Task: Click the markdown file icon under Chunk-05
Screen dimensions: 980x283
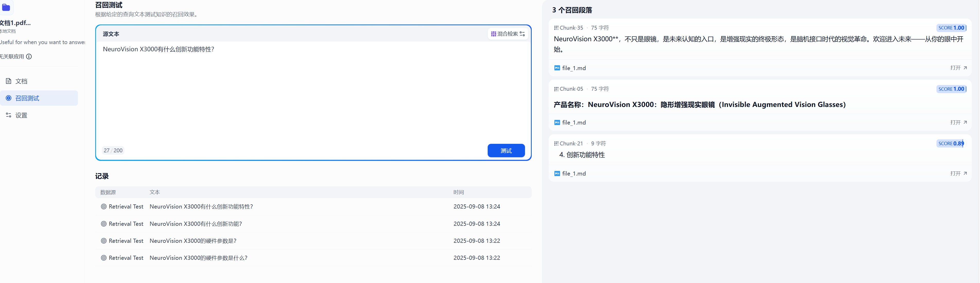Action: [557, 122]
